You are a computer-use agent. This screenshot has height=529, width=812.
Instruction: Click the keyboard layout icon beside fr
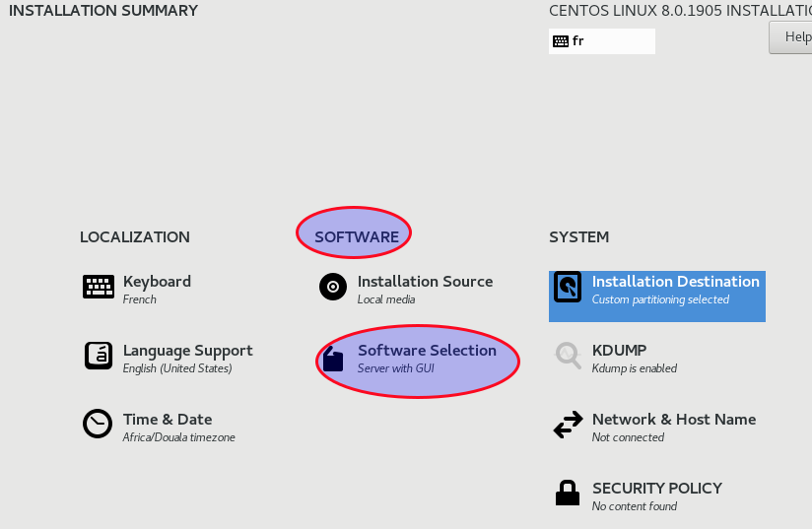point(561,41)
